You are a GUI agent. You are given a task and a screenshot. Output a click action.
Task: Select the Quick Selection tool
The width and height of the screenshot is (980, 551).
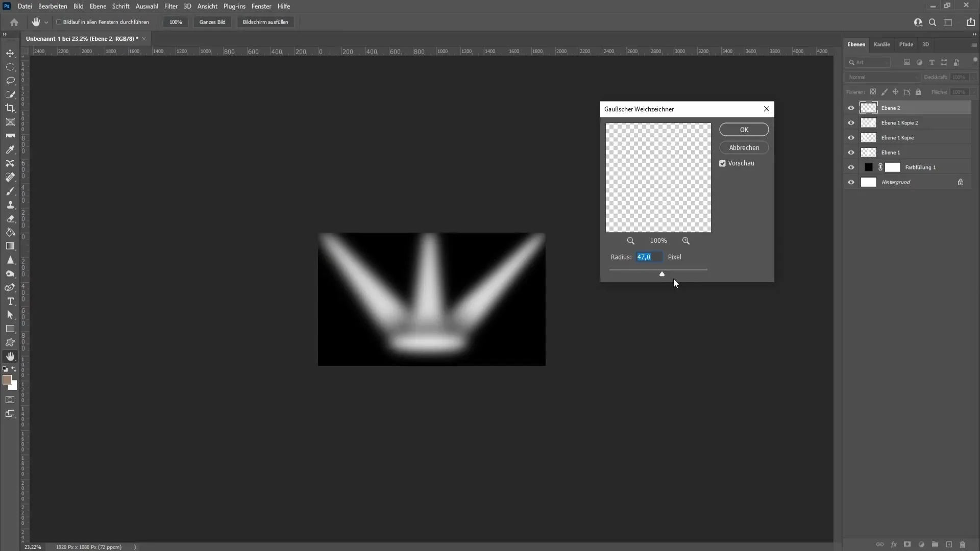pos(10,94)
